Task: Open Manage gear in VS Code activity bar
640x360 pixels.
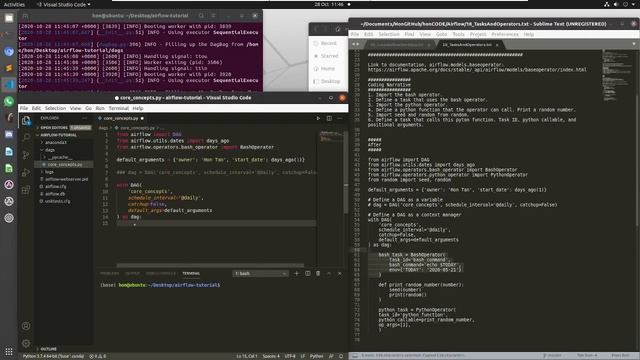Action: [26, 343]
